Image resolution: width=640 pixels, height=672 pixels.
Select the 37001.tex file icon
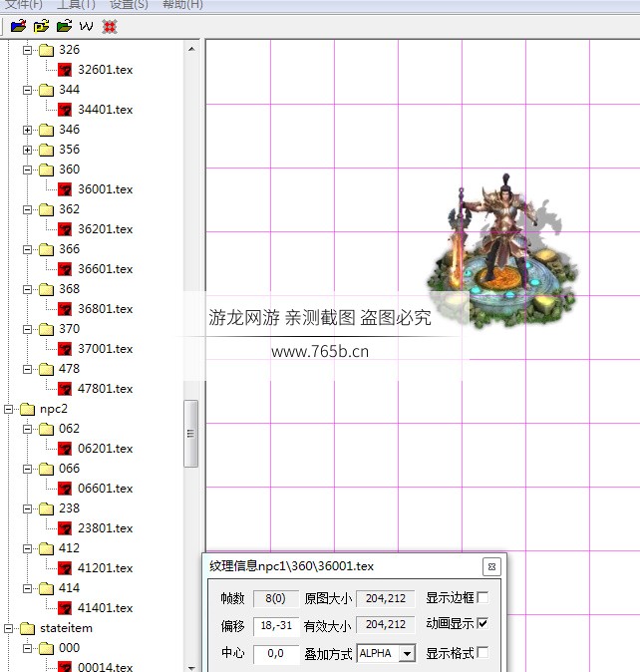pos(65,348)
